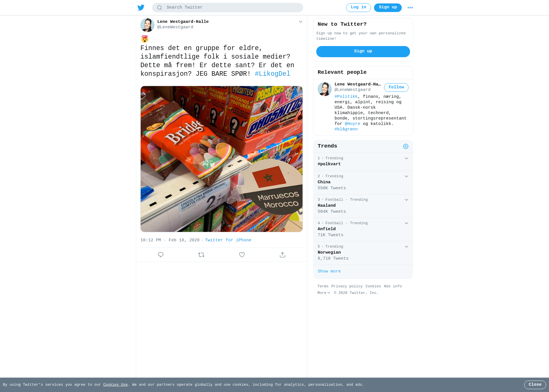Click Show more under Trends

pyautogui.click(x=329, y=271)
